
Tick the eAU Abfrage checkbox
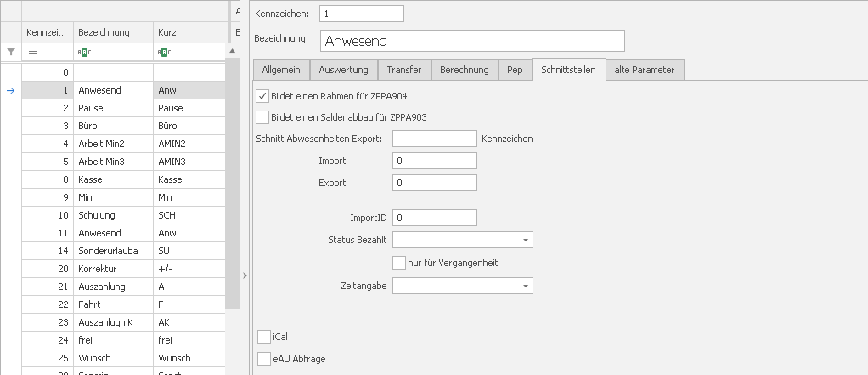pos(264,359)
